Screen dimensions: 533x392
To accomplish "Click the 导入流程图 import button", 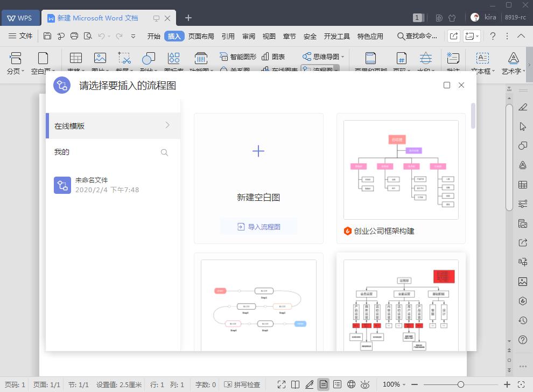I will click(x=258, y=226).
